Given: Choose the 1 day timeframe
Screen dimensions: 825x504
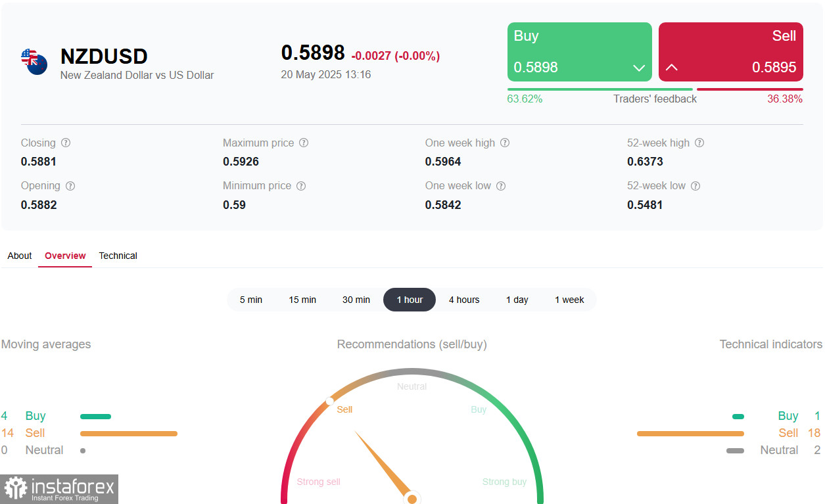Looking at the screenshot, I should tap(517, 300).
